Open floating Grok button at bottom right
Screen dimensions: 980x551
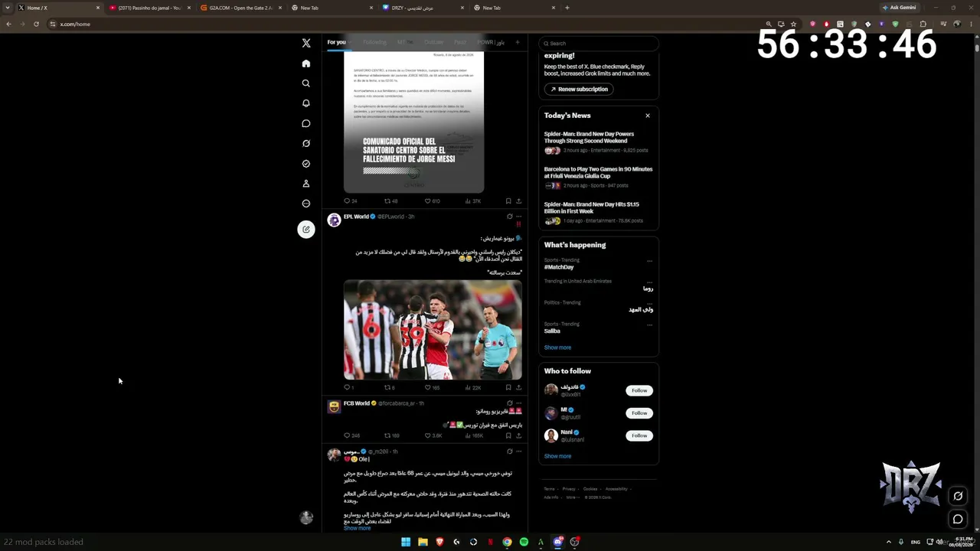958,496
